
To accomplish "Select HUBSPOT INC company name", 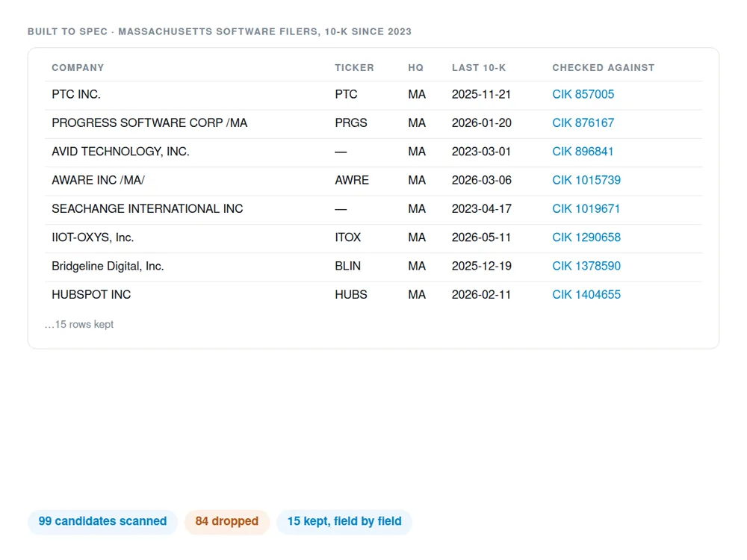I will click(91, 294).
